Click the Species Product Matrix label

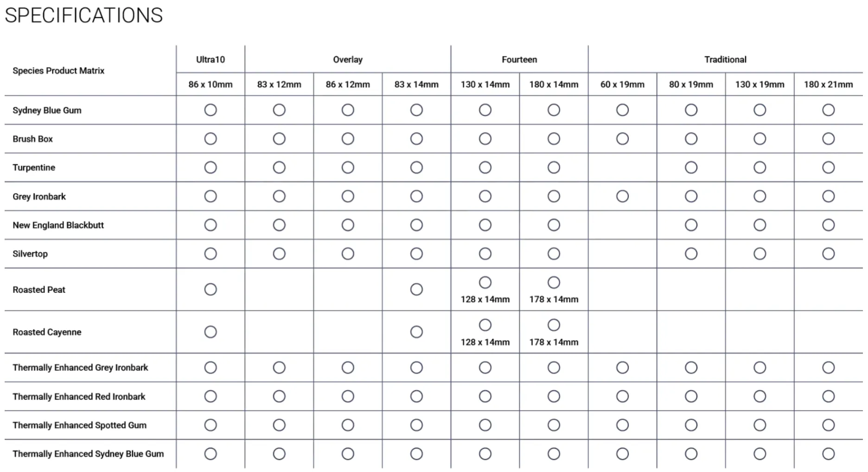pyautogui.click(x=58, y=71)
